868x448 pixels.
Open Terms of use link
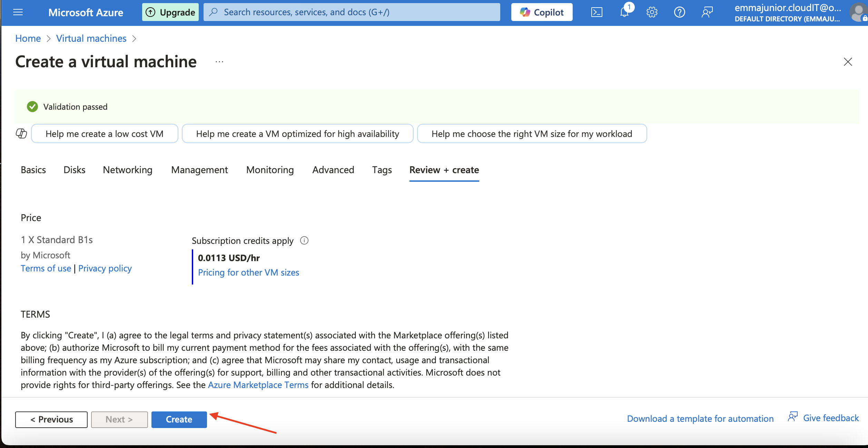pyautogui.click(x=46, y=268)
